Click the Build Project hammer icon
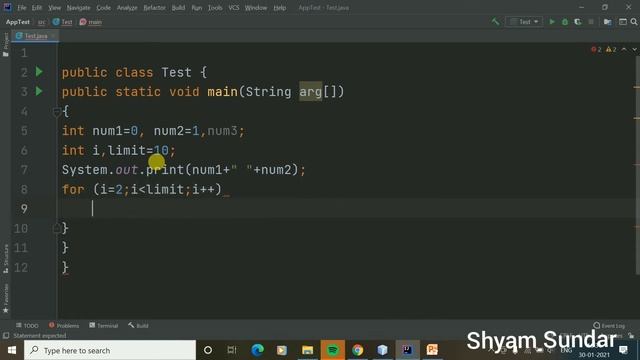Screen dimensions: 640x360 495,22
